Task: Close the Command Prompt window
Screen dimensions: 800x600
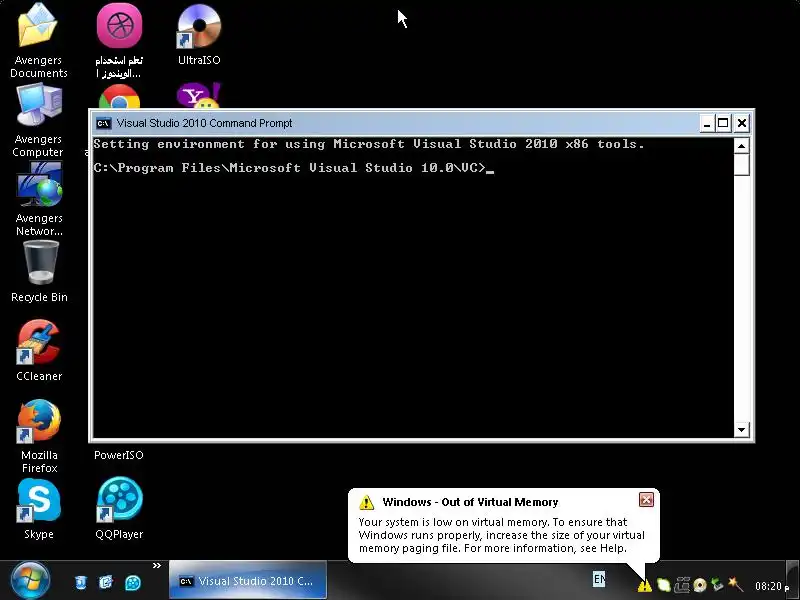Action: click(x=742, y=123)
